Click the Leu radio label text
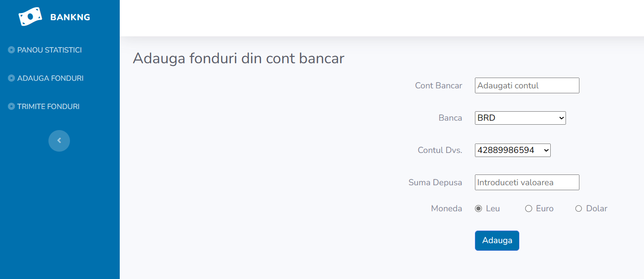Image resolution: width=644 pixels, height=279 pixels. tap(493, 209)
